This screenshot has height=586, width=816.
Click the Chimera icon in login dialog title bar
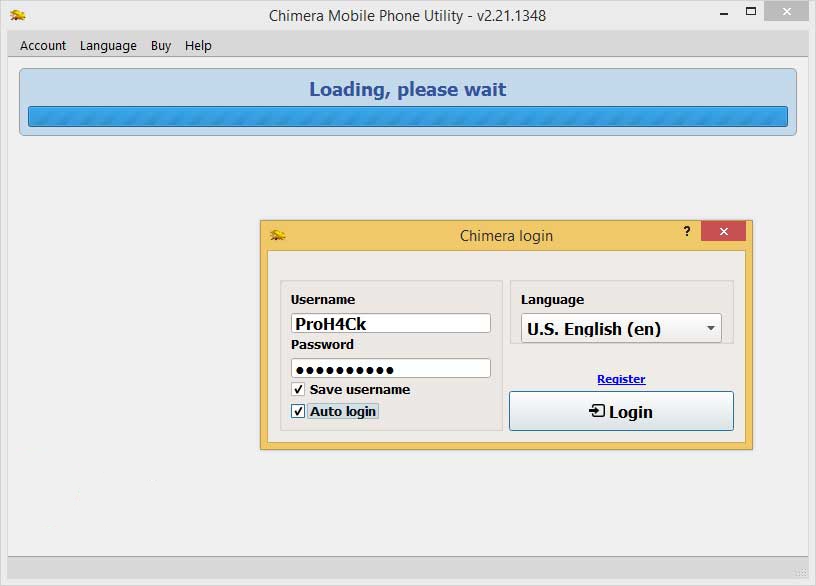[277, 235]
